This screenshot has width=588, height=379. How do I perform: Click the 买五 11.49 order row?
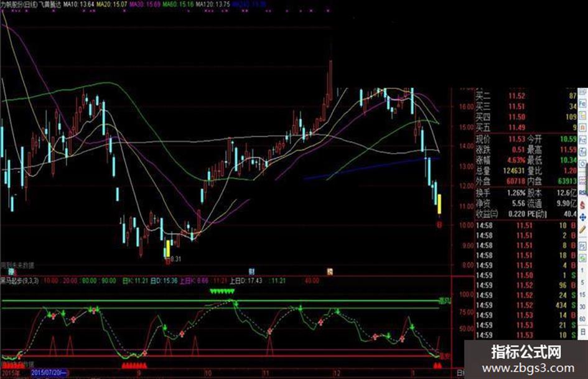[x=526, y=128]
